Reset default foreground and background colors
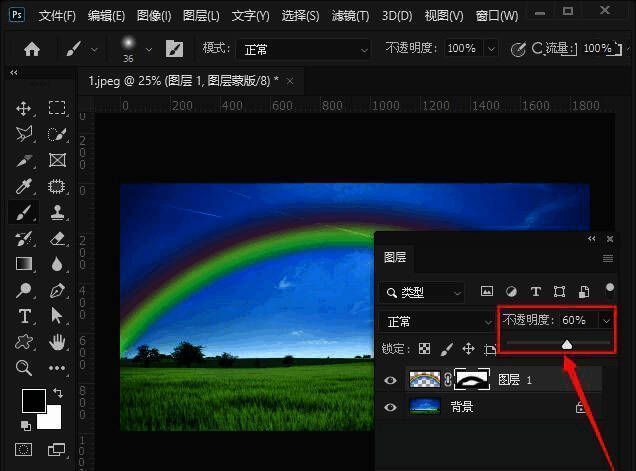 click(x=26, y=426)
